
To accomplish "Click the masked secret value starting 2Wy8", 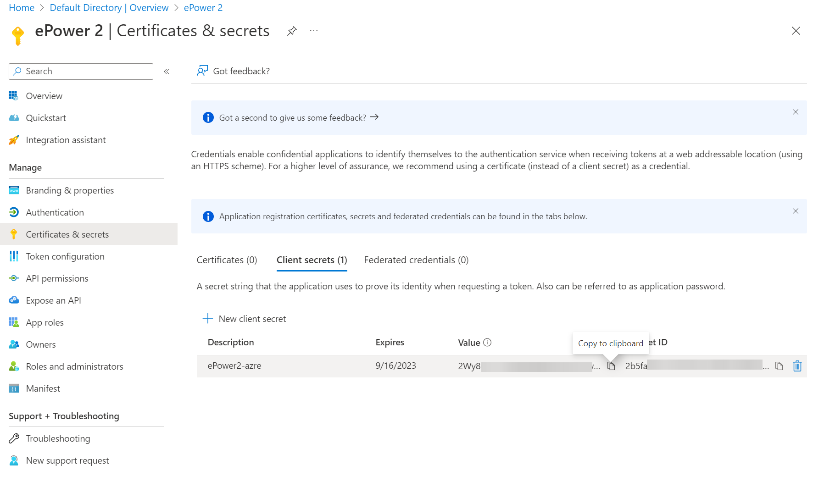I will [x=529, y=366].
